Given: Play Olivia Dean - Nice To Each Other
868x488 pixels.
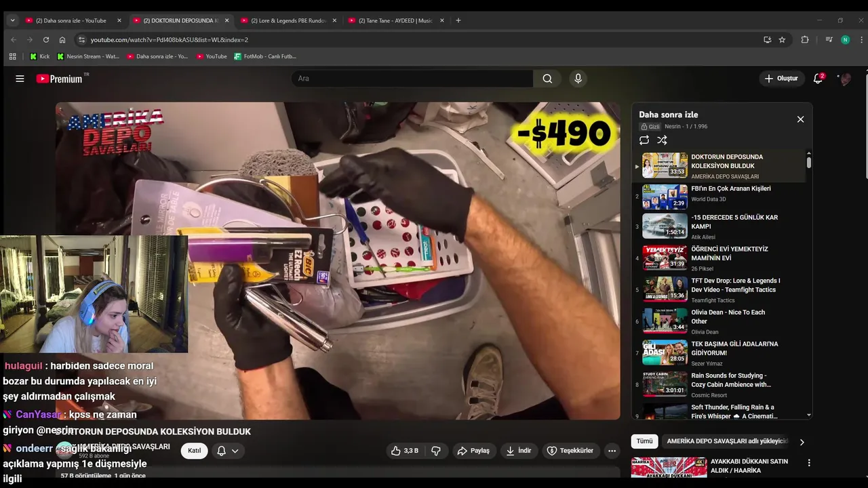Looking at the screenshot, I should pyautogui.click(x=719, y=321).
